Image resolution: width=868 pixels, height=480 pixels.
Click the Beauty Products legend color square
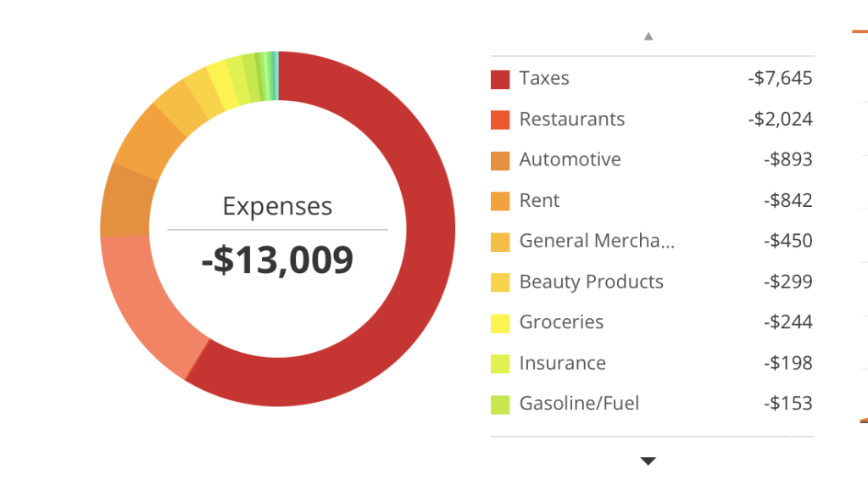tap(500, 282)
